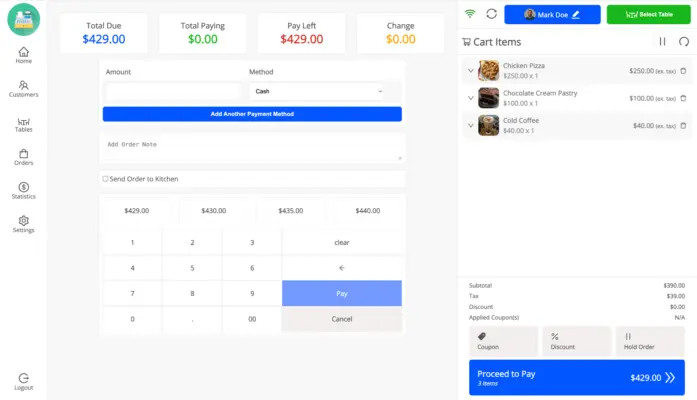Click the Tax $39.00 value

click(x=676, y=296)
